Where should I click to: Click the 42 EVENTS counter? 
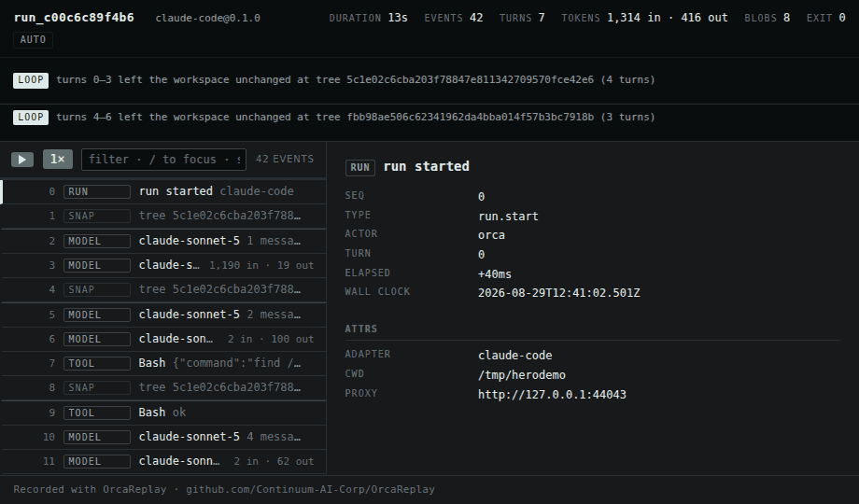(285, 159)
